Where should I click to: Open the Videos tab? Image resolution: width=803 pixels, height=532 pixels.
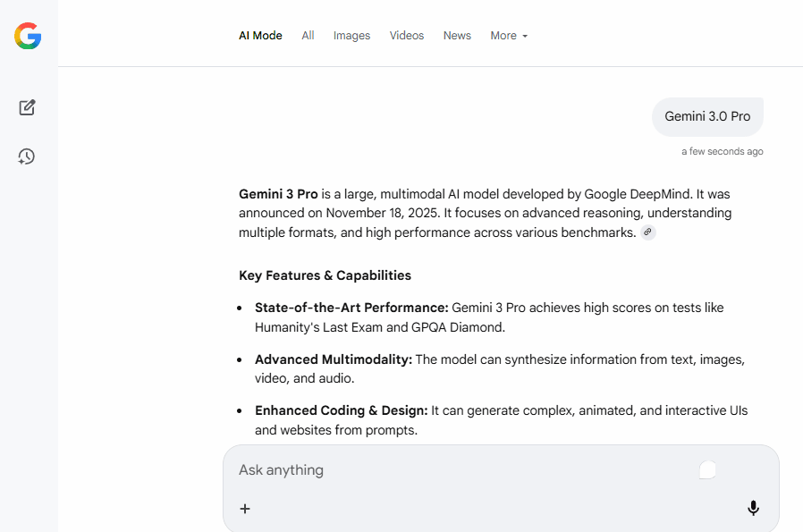click(407, 36)
